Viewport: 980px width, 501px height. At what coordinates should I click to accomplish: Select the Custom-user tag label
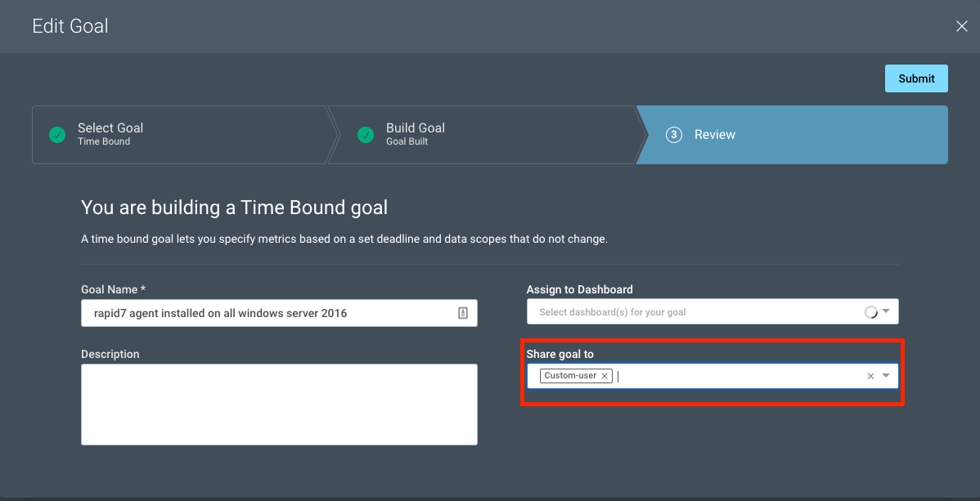coord(570,376)
